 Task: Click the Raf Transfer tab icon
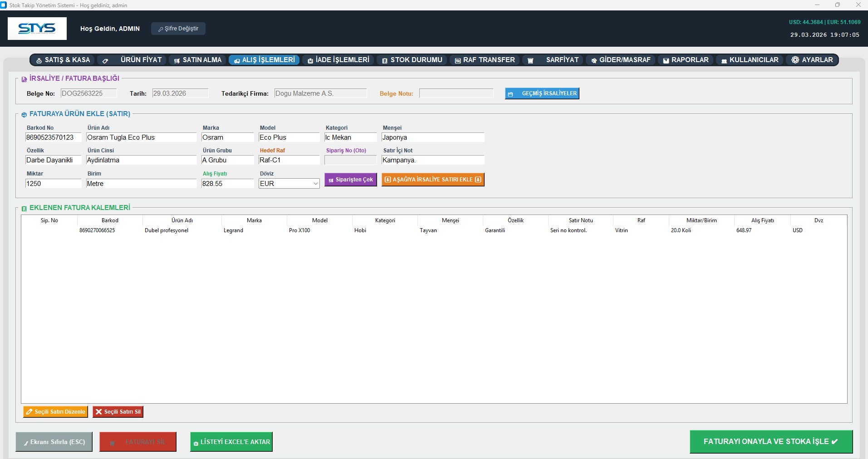point(458,60)
